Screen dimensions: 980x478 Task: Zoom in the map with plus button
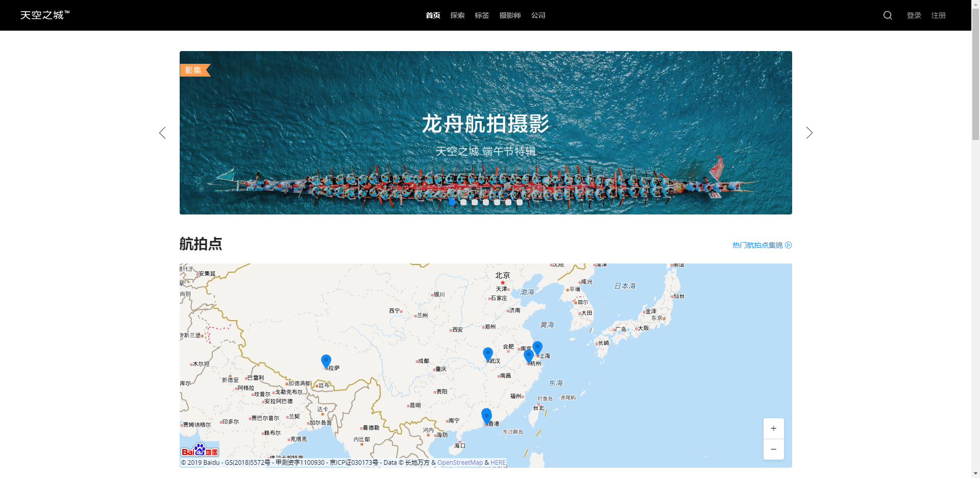tap(773, 428)
